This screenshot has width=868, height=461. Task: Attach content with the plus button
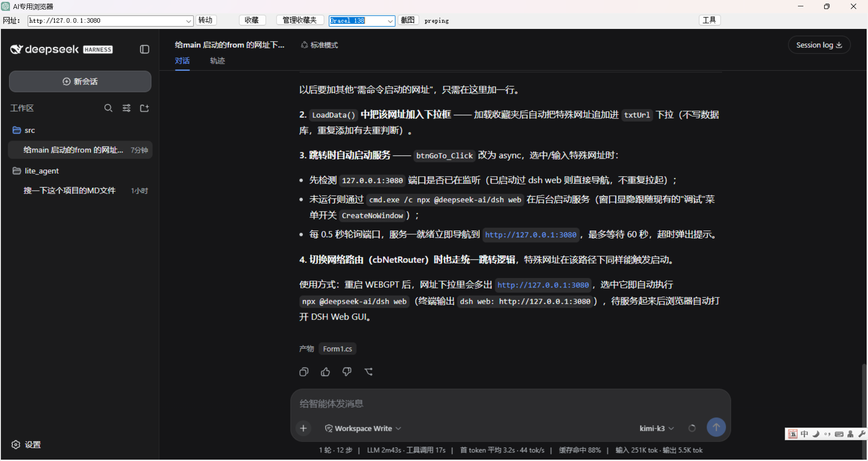[x=303, y=428]
